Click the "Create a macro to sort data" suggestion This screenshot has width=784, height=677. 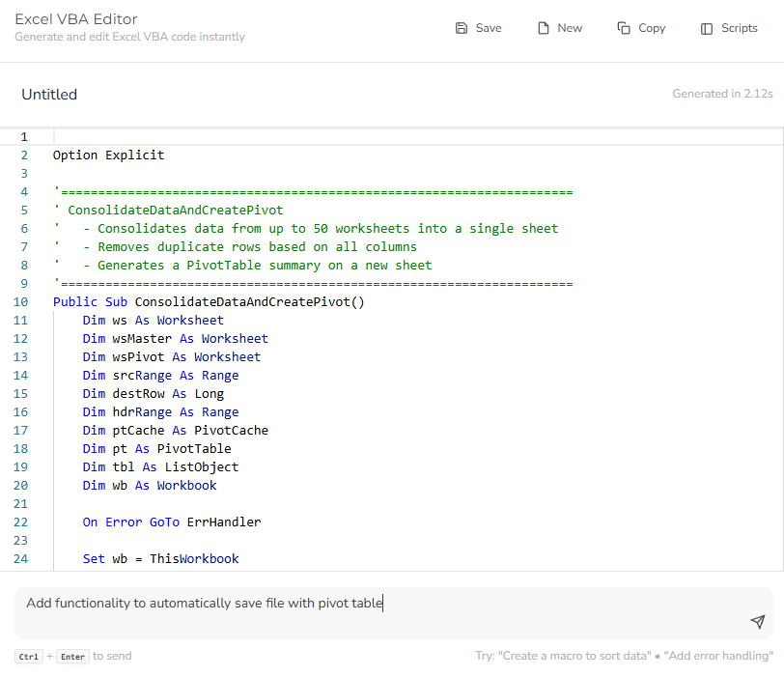pyautogui.click(x=578, y=655)
